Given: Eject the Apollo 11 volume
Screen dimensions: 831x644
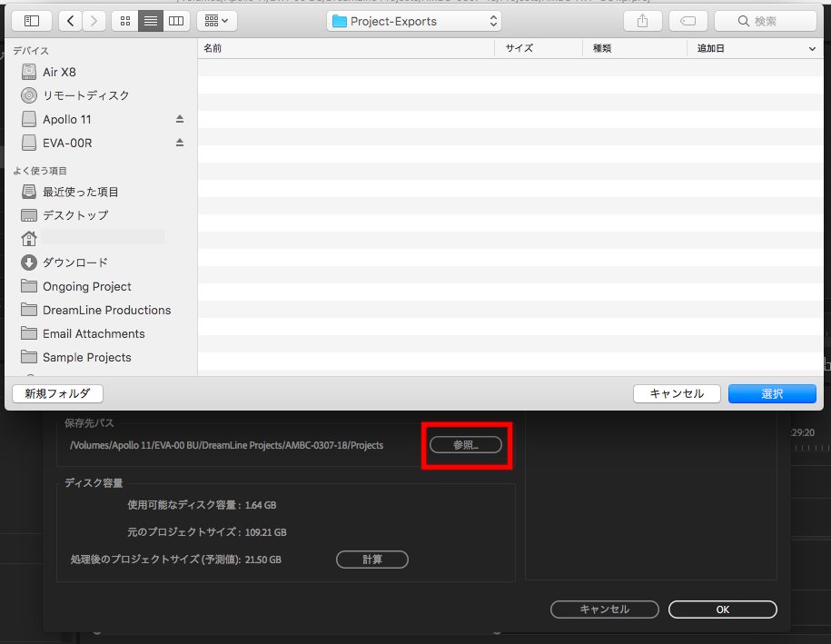Looking at the screenshot, I should tap(180, 119).
